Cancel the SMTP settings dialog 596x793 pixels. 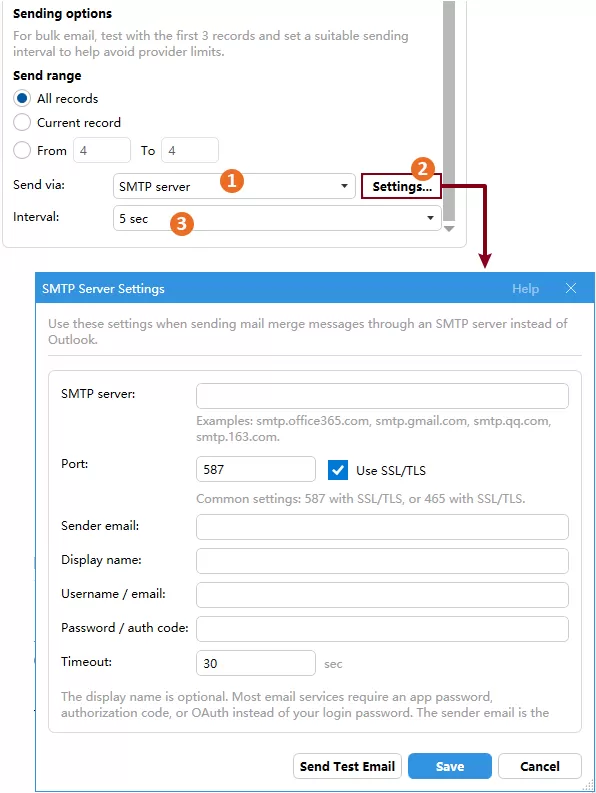[540, 766]
